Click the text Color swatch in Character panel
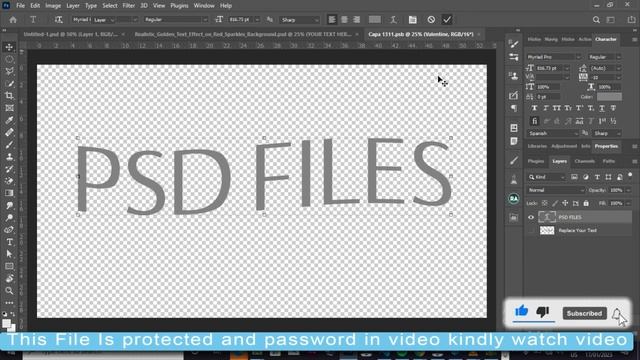This screenshot has height=360, width=640. (x=609, y=97)
